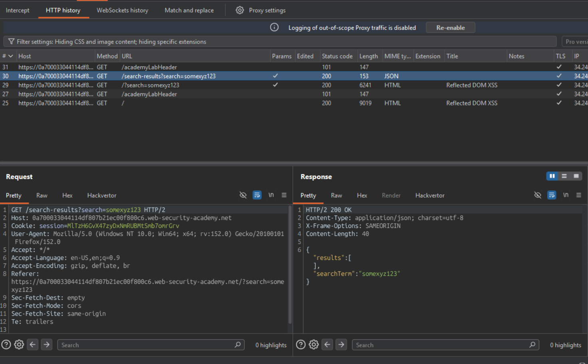Click the Pro version button
Viewport: 588px width, 364px height.
point(575,42)
